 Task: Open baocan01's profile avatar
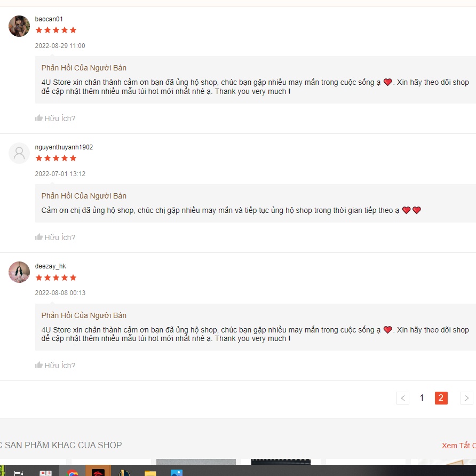pos(19,26)
